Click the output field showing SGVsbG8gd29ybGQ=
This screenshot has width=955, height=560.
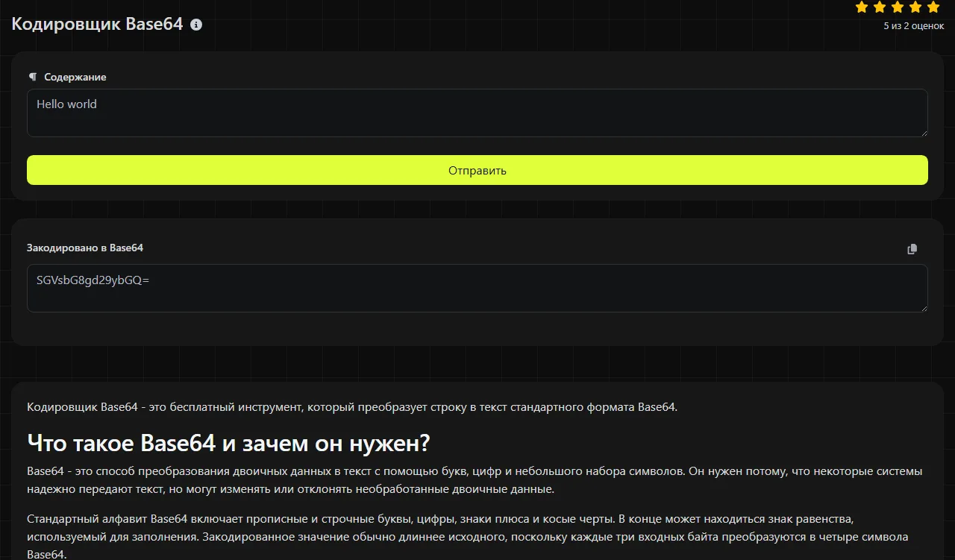click(x=477, y=288)
